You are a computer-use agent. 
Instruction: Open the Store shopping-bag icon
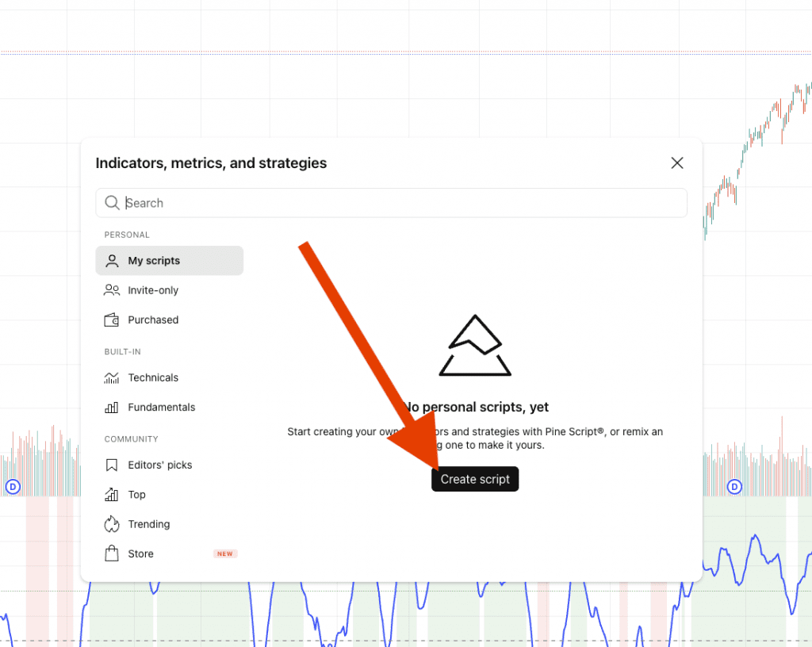click(112, 553)
